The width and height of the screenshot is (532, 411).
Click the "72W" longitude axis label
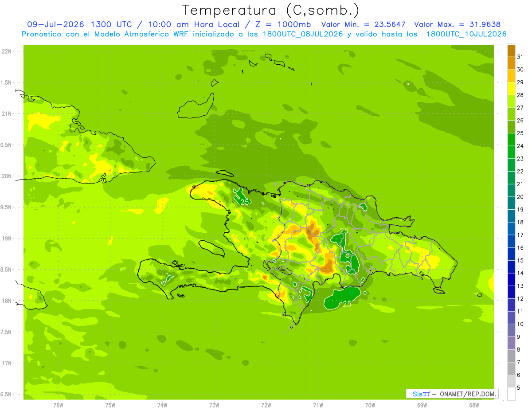click(266, 405)
